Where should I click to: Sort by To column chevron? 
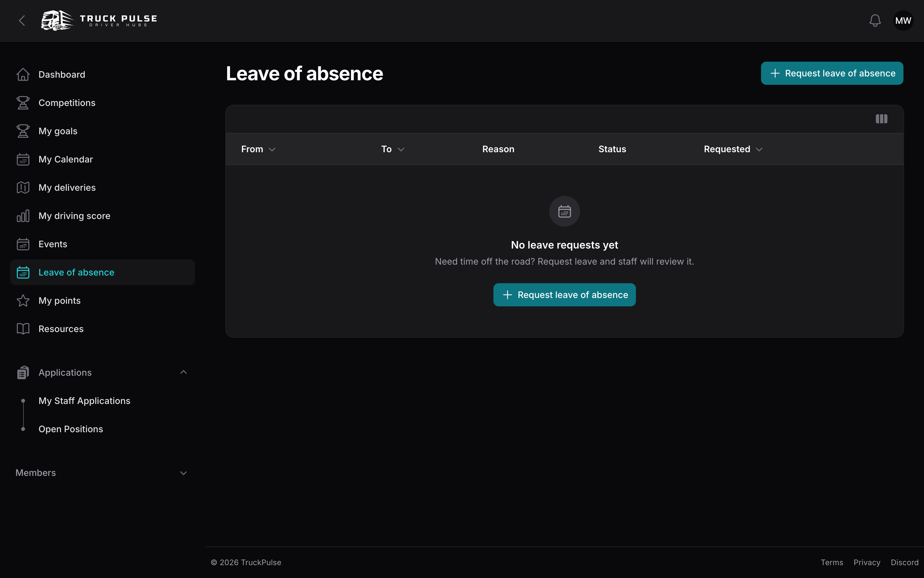coord(401,149)
